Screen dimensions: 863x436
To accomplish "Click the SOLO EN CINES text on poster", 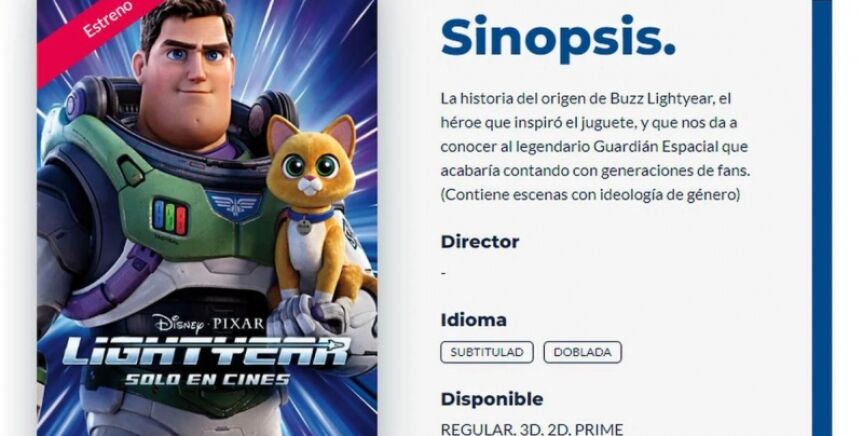I will pyautogui.click(x=207, y=379).
